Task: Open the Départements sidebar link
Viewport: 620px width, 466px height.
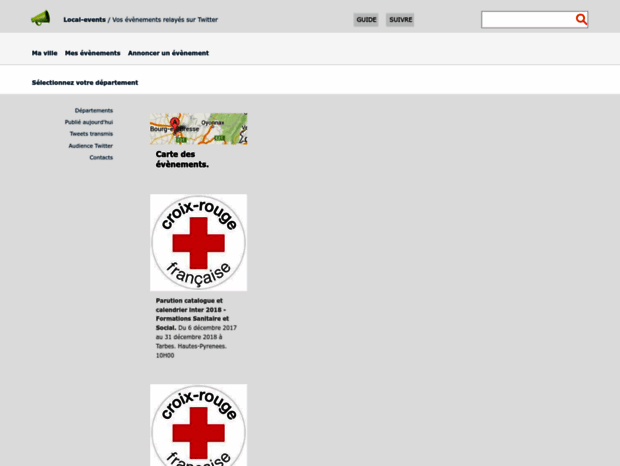Action: point(94,110)
